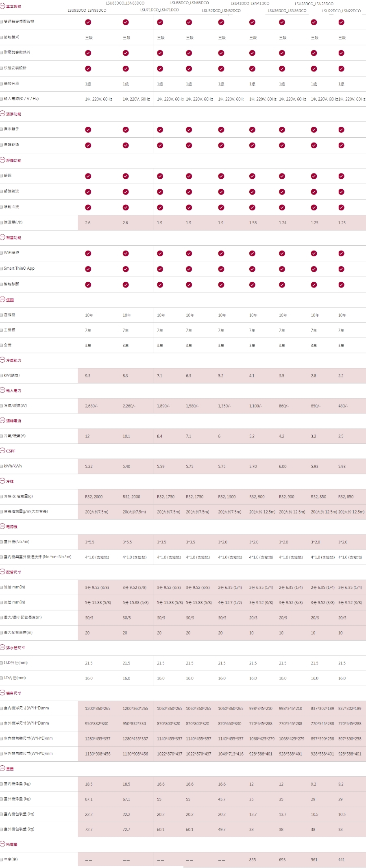Collapse the 清淨功能 section
This screenshot has height=868, width=366.
[x=2, y=114]
